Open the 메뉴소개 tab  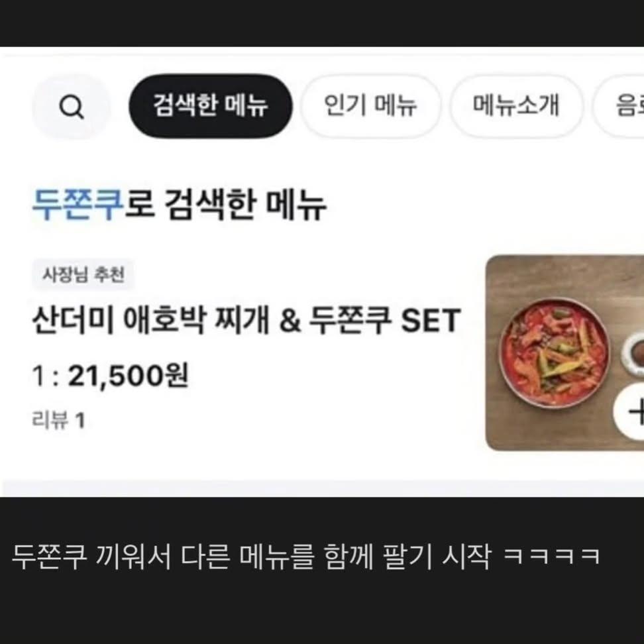tap(516, 106)
